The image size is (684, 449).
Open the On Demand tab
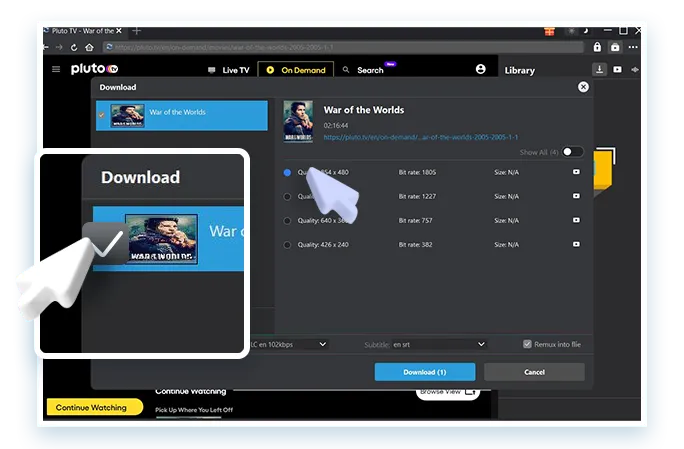click(296, 70)
